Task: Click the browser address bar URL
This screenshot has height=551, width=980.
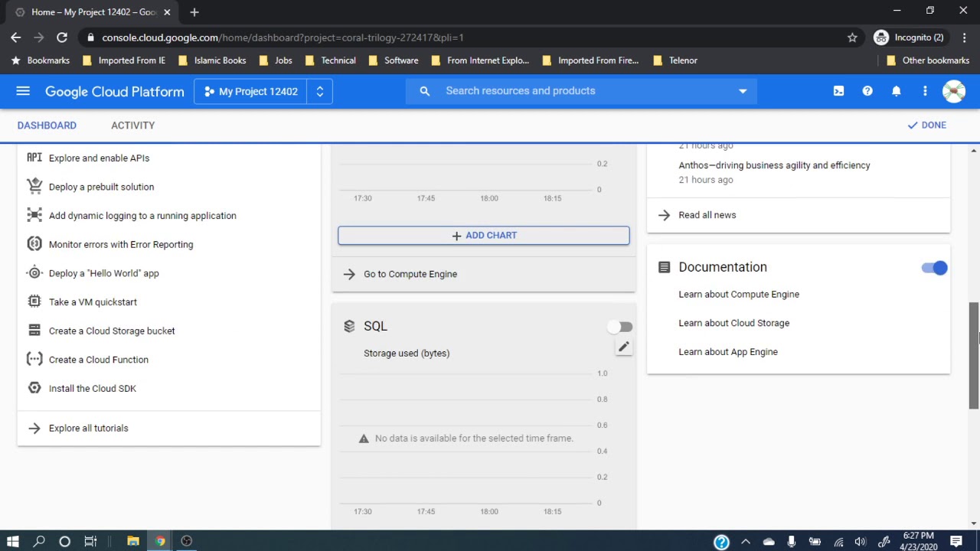Action: coord(283,37)
